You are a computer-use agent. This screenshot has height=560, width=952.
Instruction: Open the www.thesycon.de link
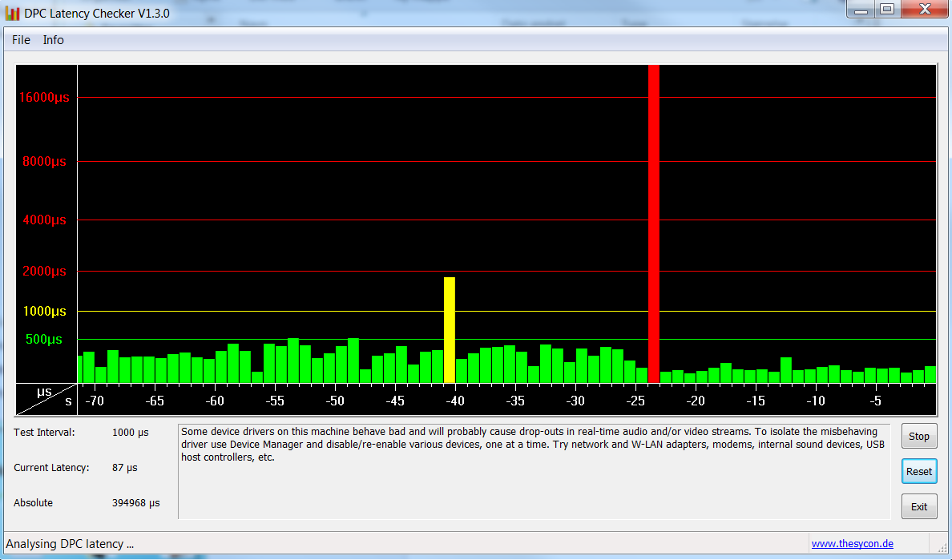[852, 544]
